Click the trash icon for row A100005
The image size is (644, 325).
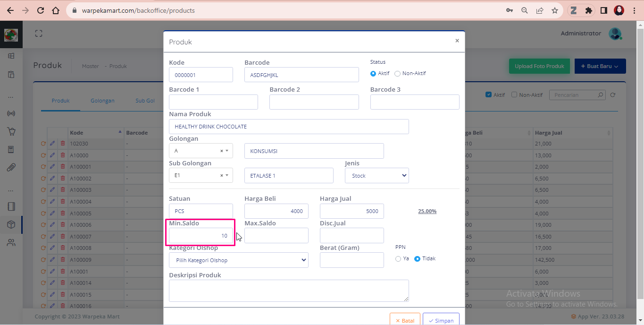(63, 213)
